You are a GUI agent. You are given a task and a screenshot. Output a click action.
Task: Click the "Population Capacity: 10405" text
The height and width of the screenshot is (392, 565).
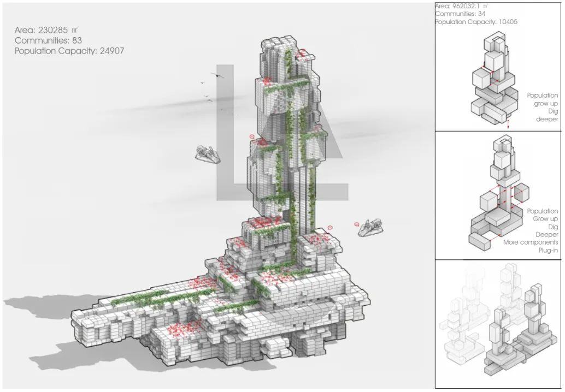[x=476, y=22]
